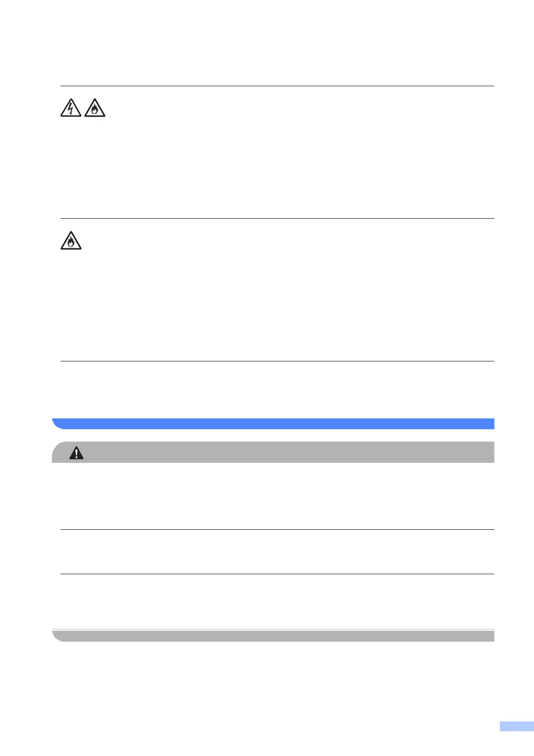Click empty page margin beneath the gray footer bar
Screen dimensions: 534x756
pos(273,687)
